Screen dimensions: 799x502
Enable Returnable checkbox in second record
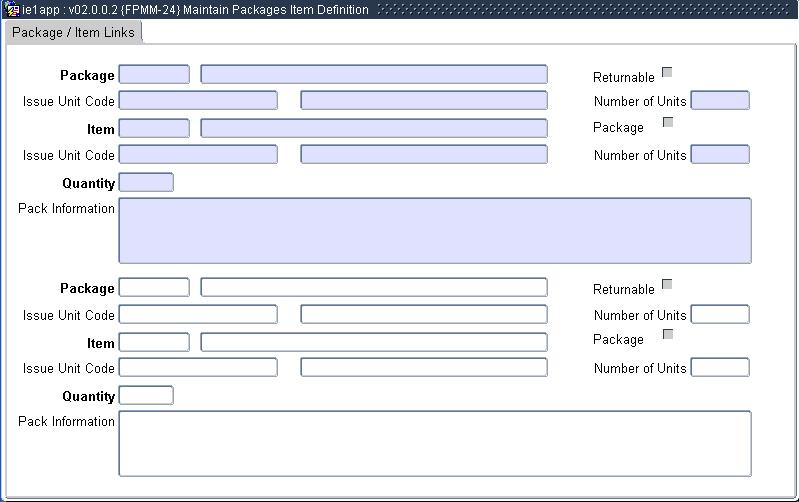point(667,284)
